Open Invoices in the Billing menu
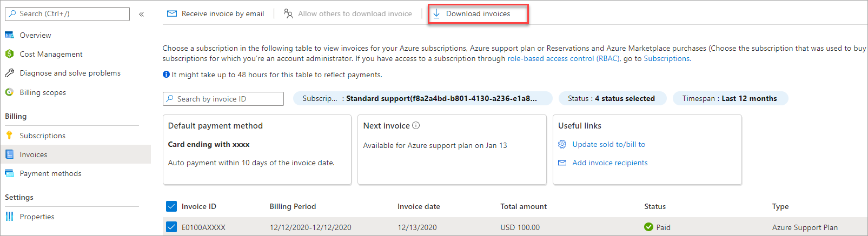Viewport: 868px width, 236px height. (34, 154)
